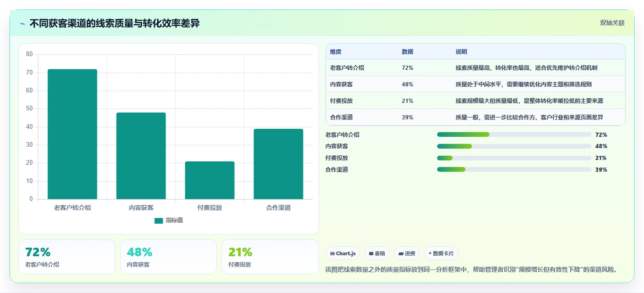Select the 老客户转介绍 table row cell

347,68
